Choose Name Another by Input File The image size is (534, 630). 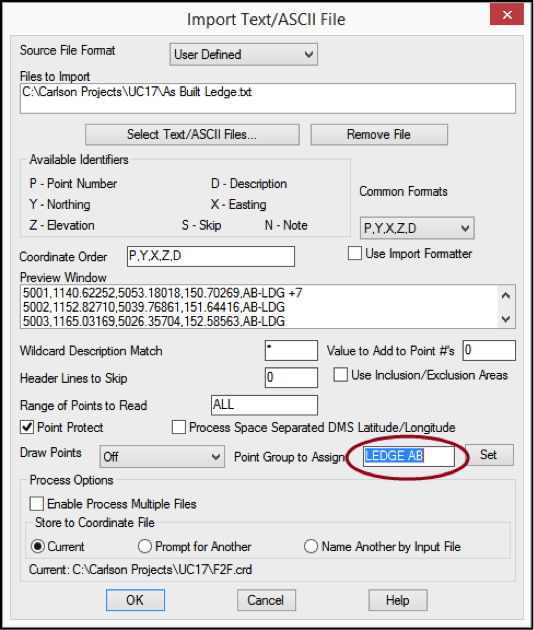coord(311,546)
